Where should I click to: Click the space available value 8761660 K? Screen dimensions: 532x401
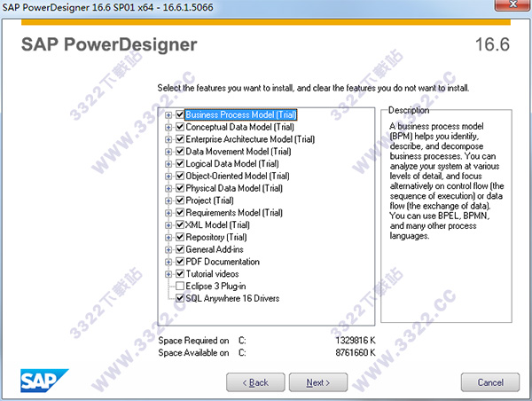pos(356,352)
